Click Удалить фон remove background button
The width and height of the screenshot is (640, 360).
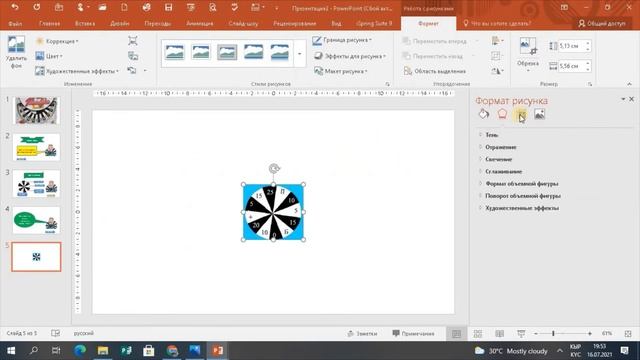point(16,52)
